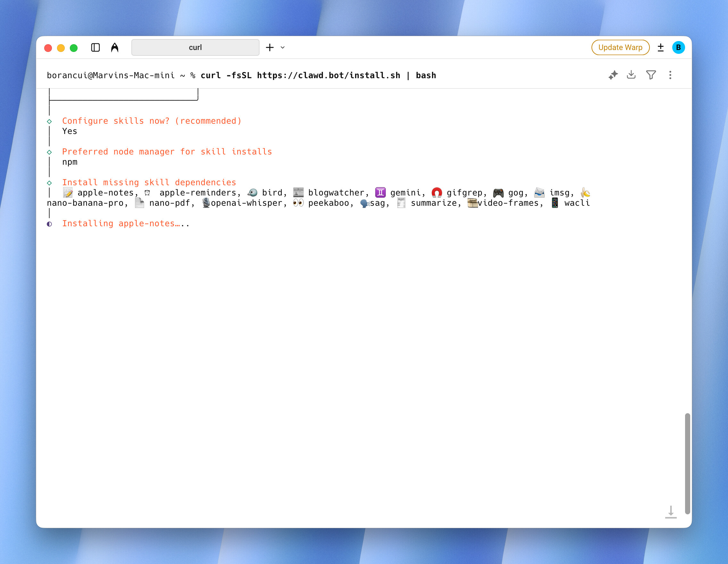
Task: Expand the new tab options chevron
Action: tap(283, 47)
